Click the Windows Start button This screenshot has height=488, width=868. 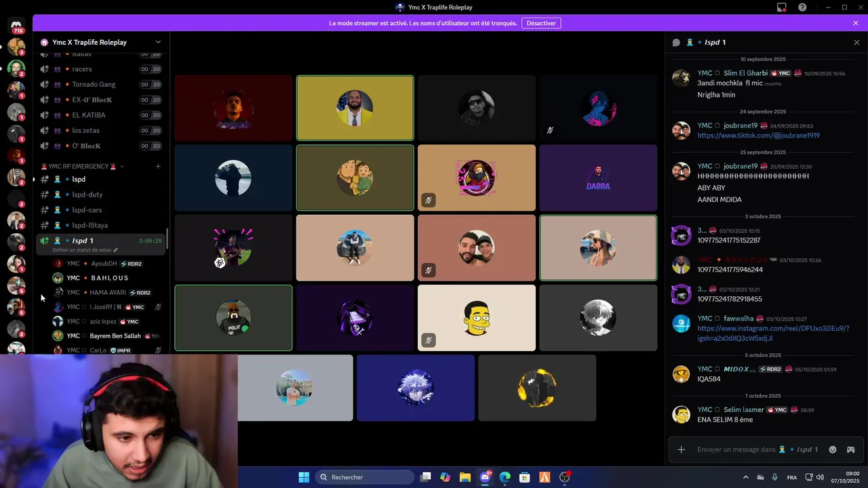pyautogui.click(x=304, y=477)
